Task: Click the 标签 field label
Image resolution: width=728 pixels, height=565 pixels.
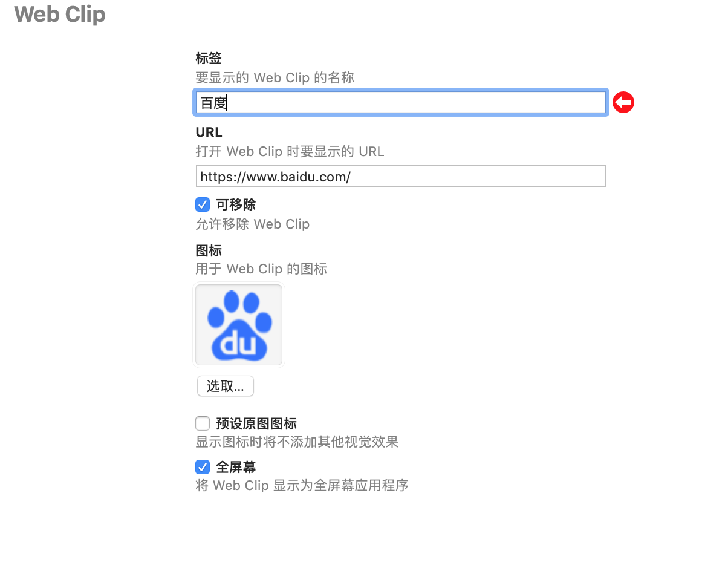Action: 209,59
